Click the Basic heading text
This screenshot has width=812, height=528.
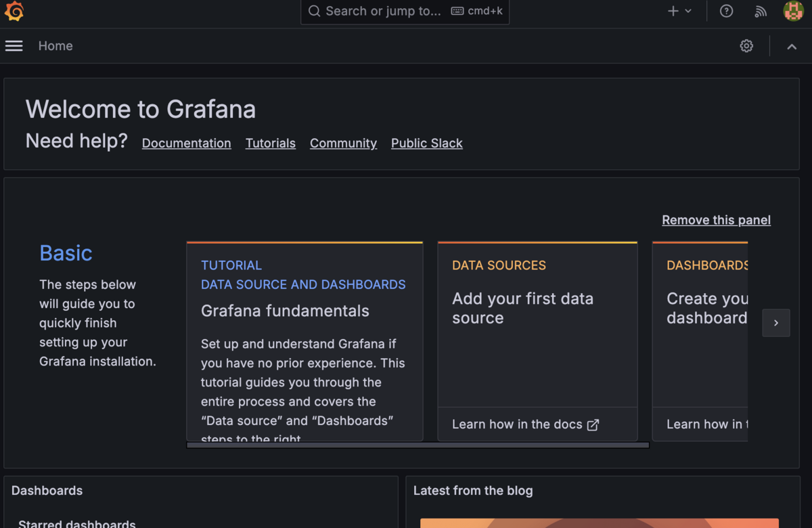(66, 253)
